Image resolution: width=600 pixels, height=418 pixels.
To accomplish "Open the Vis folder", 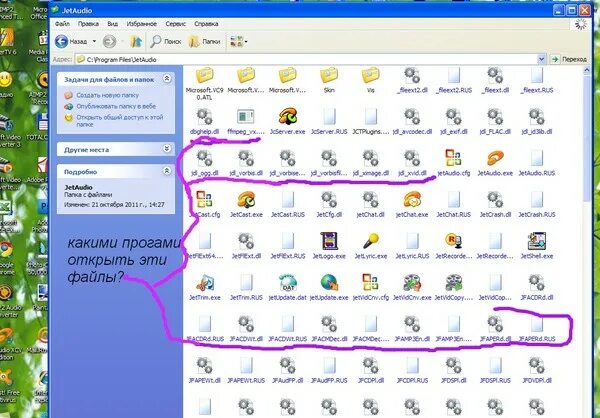I will 370,75.
